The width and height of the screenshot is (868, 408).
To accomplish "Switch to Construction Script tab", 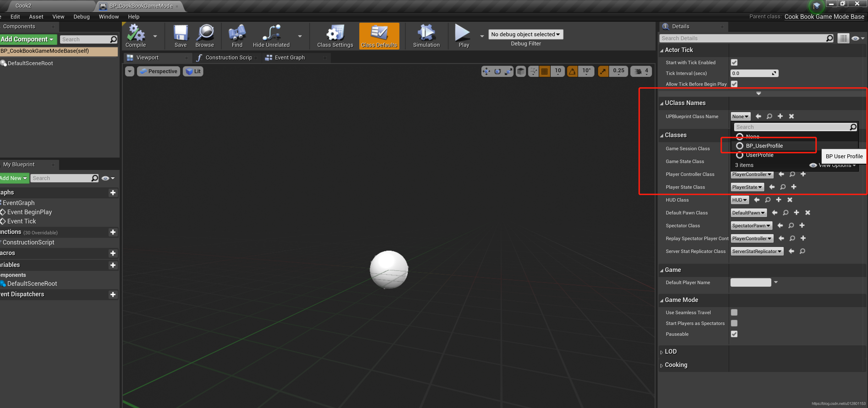I will pos(228,57).
